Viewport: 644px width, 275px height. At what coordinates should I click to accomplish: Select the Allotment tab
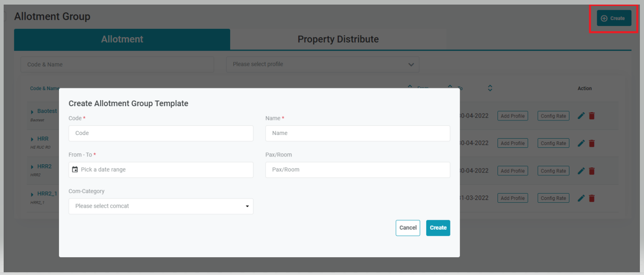pyautogui.click(x=122, y=39)
